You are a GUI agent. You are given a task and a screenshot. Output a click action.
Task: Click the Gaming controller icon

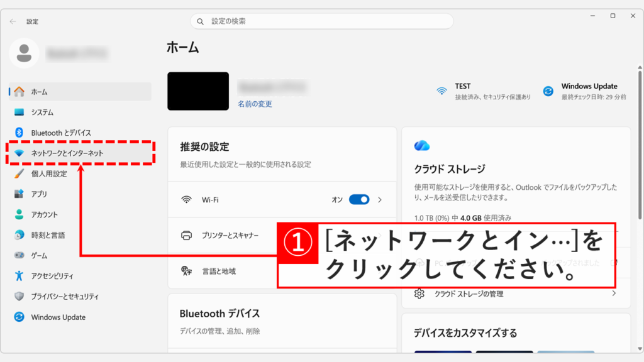[19, 255]
